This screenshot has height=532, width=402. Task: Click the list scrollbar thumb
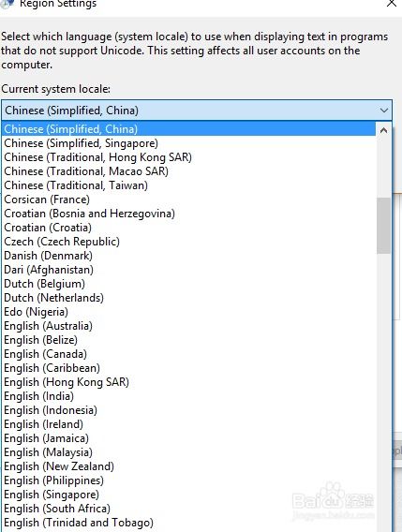tap(383, 226)
